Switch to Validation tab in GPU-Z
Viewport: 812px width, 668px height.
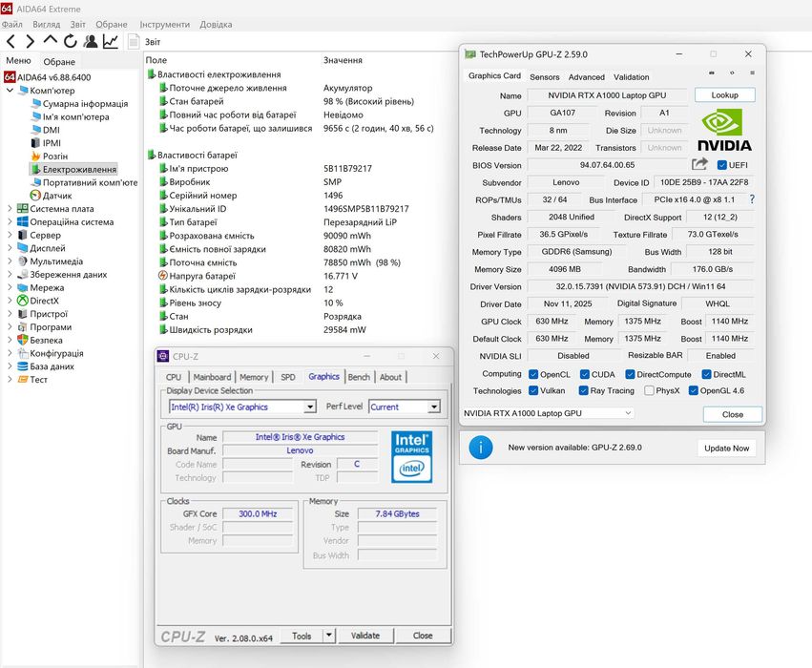point(632,76)
